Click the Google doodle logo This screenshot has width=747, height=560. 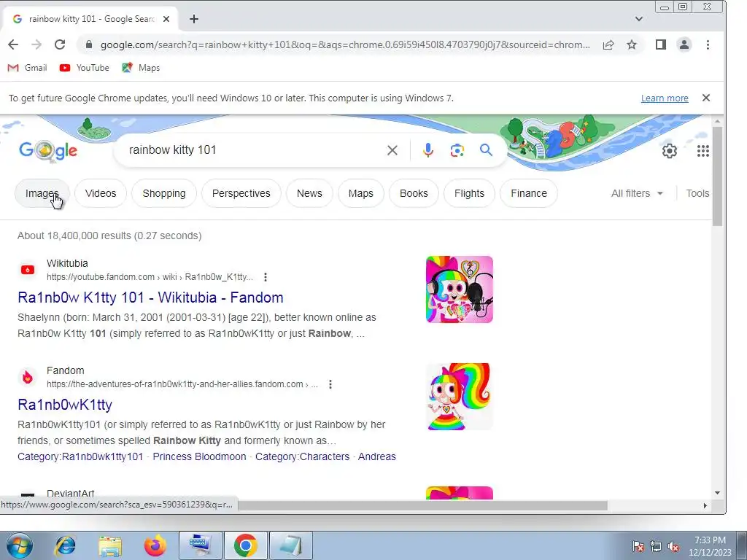[x=48, y=151]
